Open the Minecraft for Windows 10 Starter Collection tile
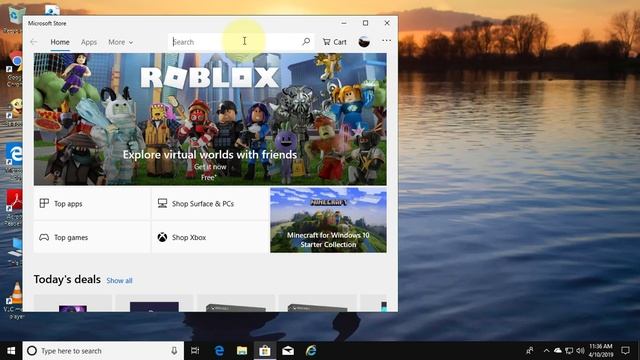This screenshot has width=640, height=360. [328, 220]
